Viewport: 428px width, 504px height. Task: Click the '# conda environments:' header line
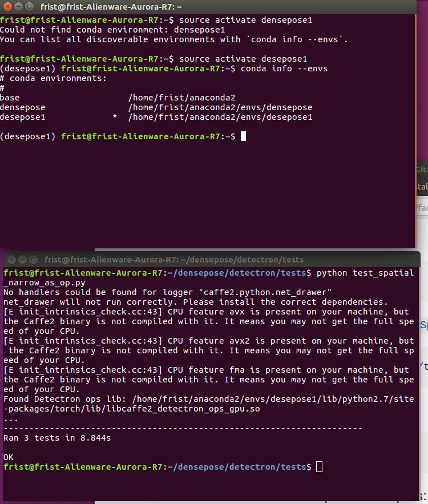click(x=53, y=78)
